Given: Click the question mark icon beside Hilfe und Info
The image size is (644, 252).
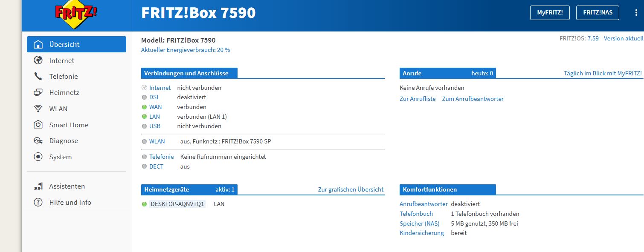Looking at the screenshot, I should point(38,202).
